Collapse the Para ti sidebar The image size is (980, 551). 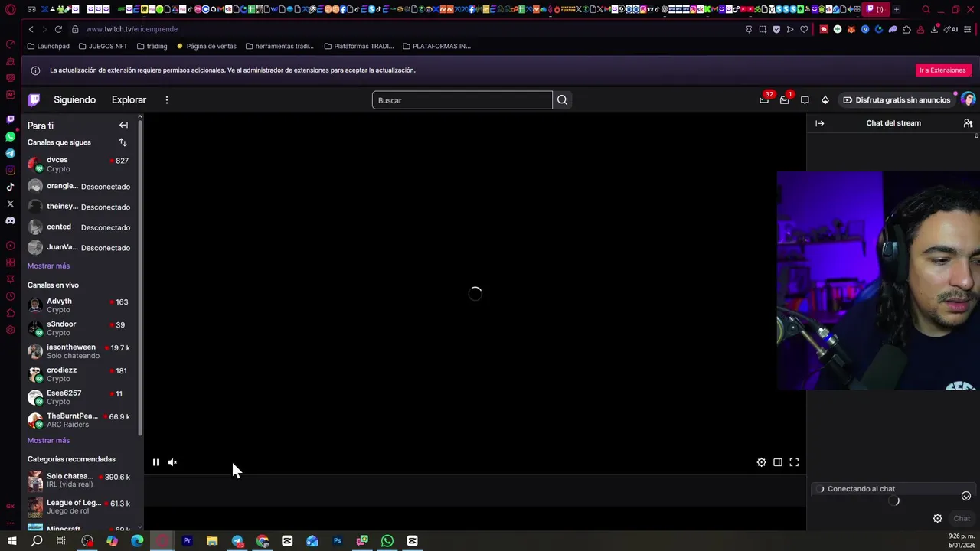123,125
